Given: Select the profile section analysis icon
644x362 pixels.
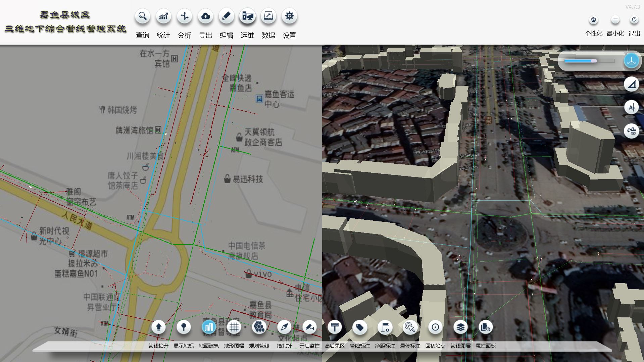Looking at the screenshot, I should [631, 107].
